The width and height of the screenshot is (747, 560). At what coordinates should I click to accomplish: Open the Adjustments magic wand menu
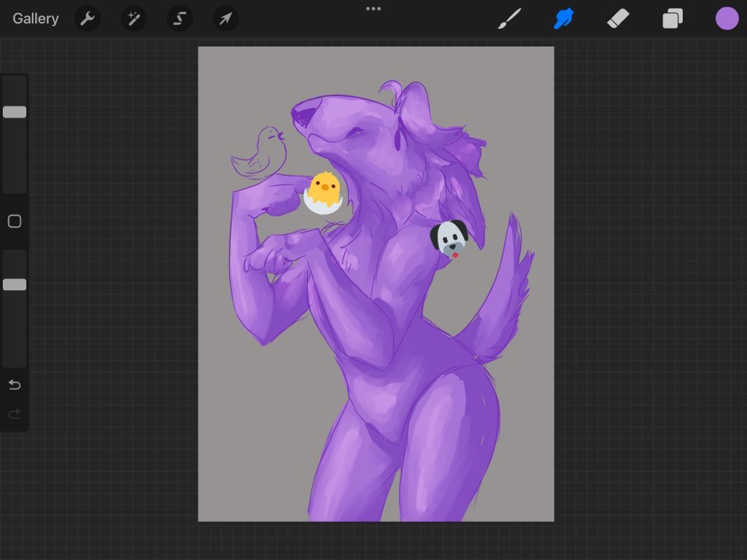tap(133, 18)
